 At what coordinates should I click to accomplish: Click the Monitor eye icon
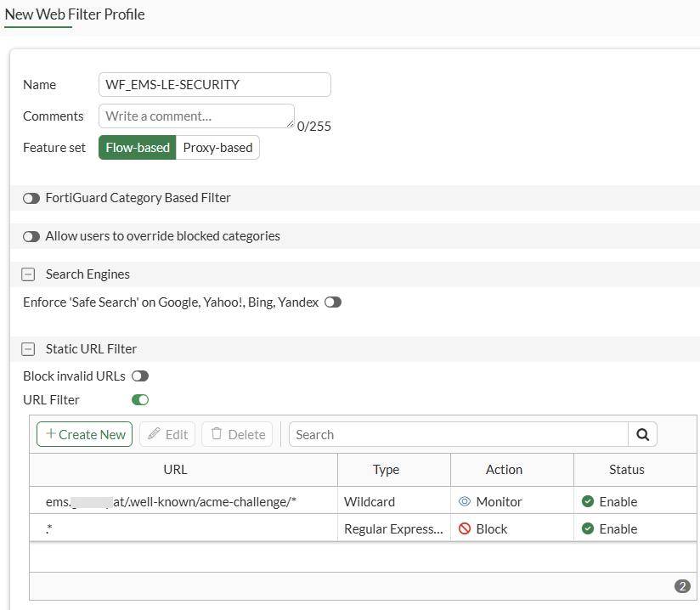click(465, 501)
